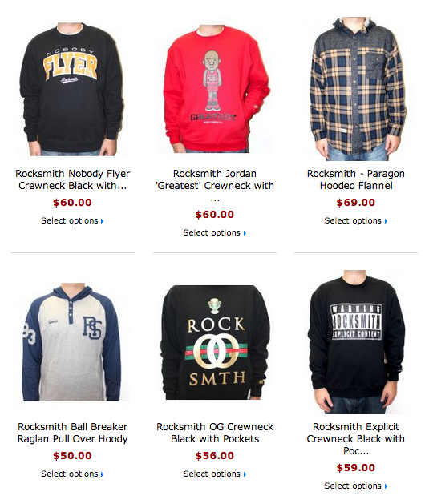Click blue arrow beside OG Crewneck Select options

click(245, 474)
